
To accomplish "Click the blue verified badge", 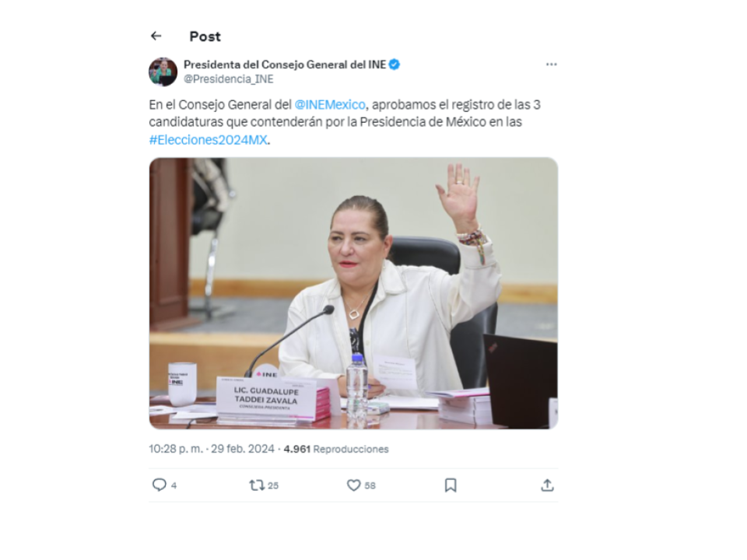I will 395,65.
